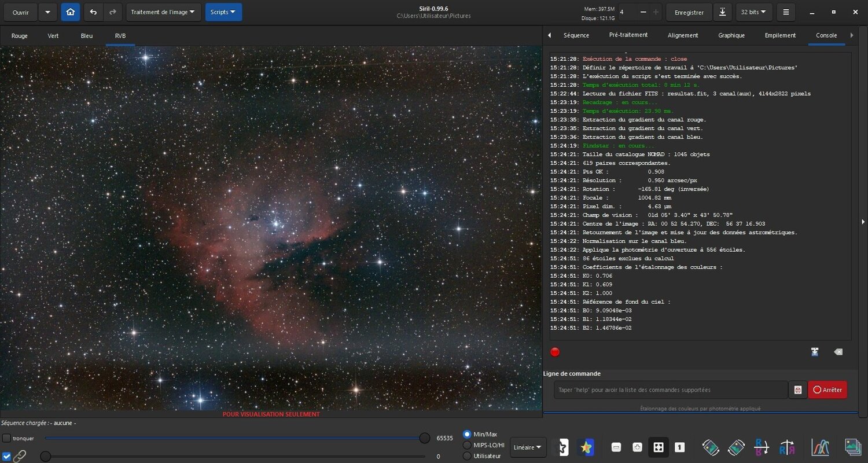The image size is (868, 463).
Task: Open the Linéaire display mode dropdown
Action: [x=527, y=447]
